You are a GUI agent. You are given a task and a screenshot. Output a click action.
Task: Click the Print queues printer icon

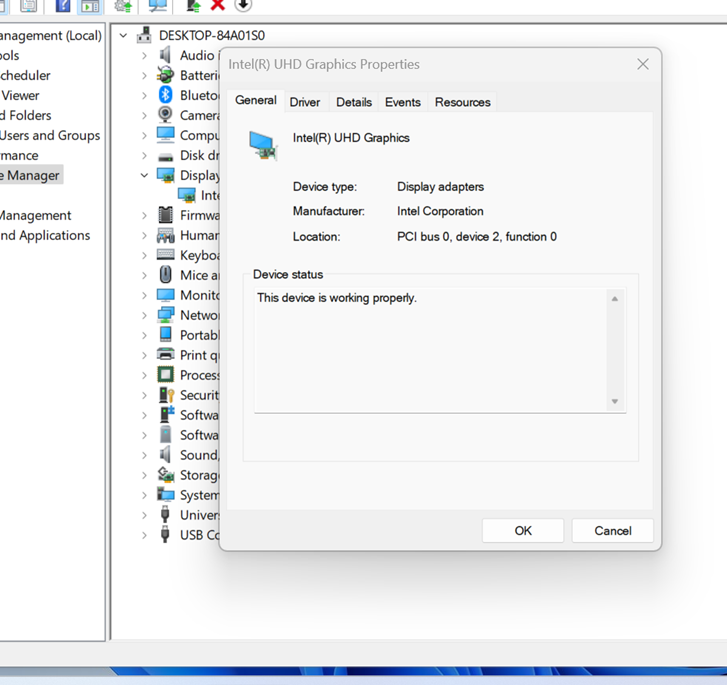pos(166,355)
